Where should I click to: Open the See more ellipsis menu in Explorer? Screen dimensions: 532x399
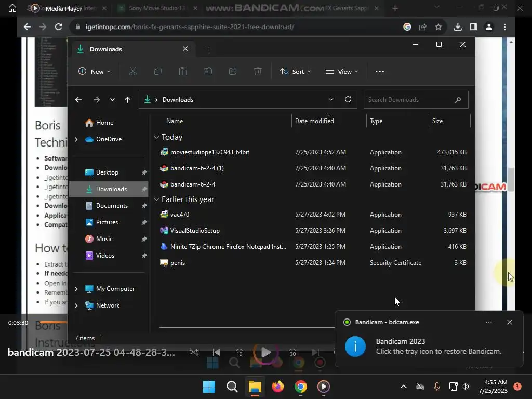(x=380, y=72)
